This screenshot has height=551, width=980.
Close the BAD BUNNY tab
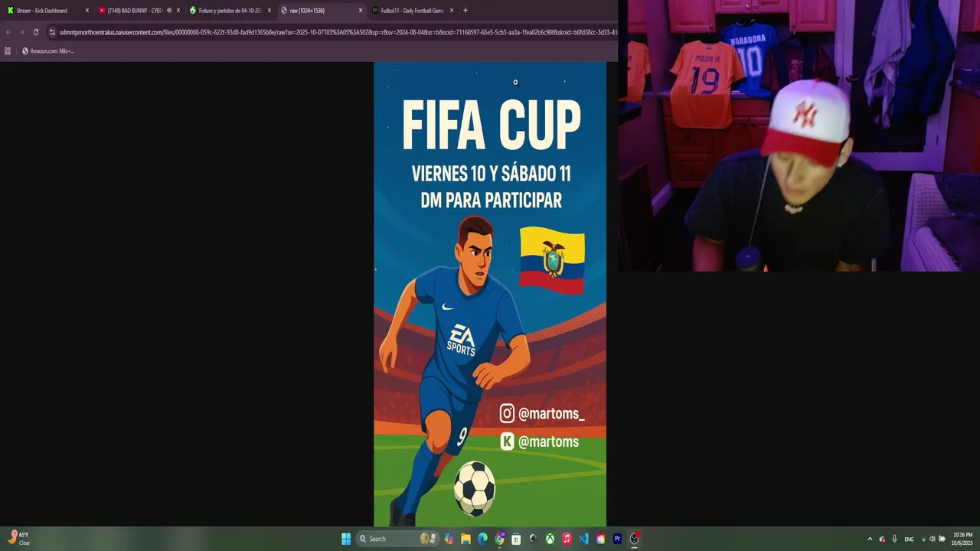click(178, 11)
